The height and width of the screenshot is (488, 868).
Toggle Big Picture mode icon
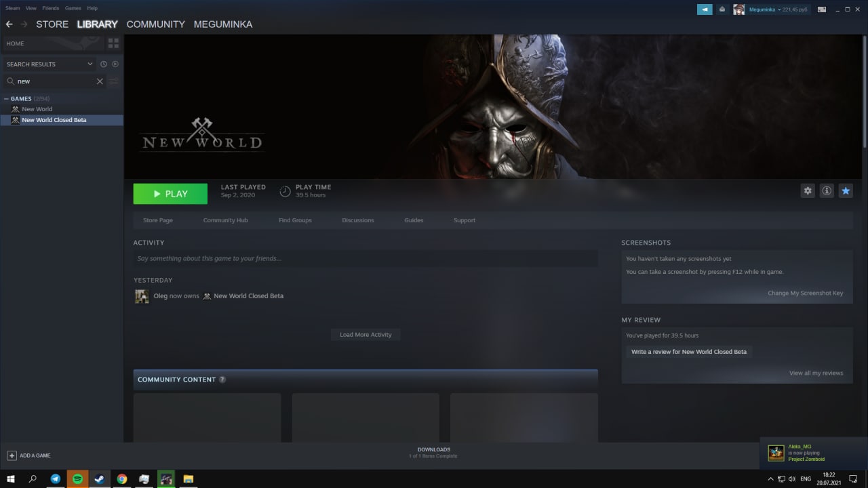pyautogui.click(x=822, y=9)
